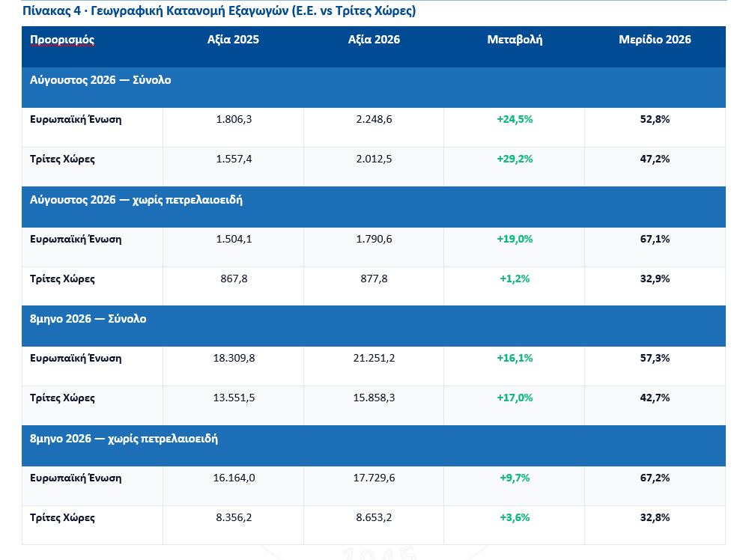Select the value "15.858,3"
The width and height of the screenshot is (749, 560).
[x=374, y=398]
